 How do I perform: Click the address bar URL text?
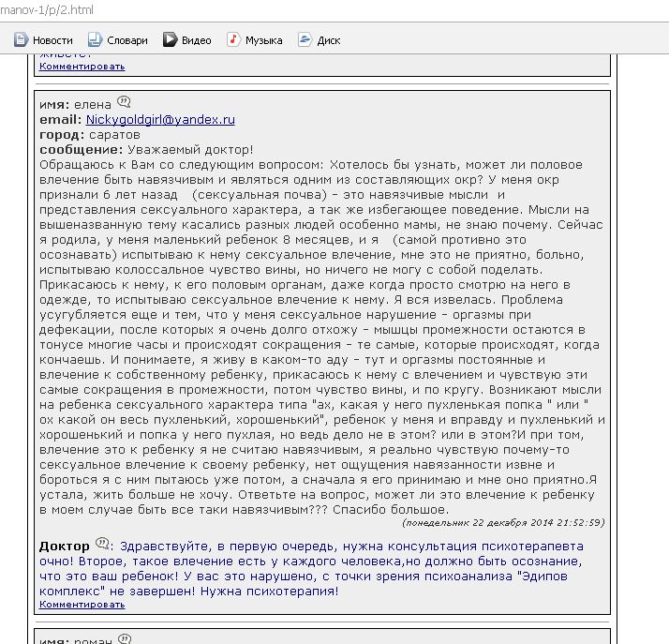tap(47, 9)
